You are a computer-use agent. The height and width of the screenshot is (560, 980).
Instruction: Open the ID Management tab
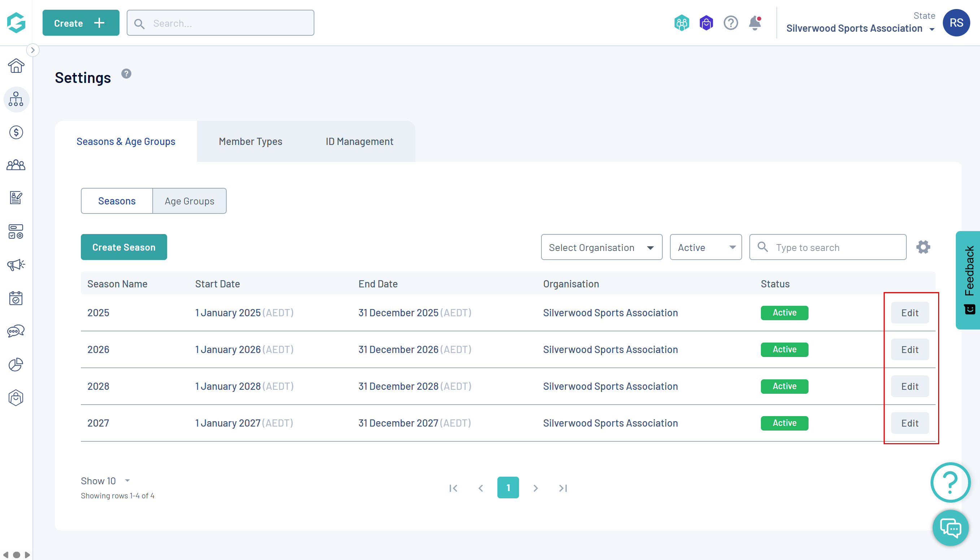click(359, 142)
